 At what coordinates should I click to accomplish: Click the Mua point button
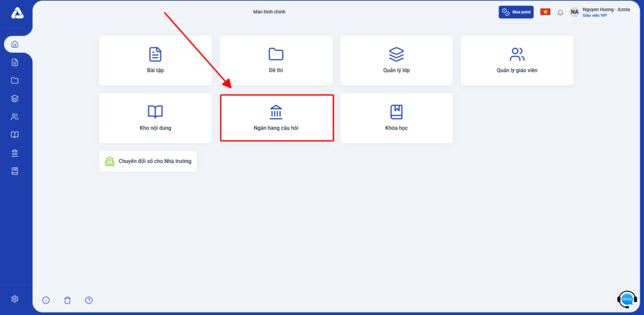point(516,12)
